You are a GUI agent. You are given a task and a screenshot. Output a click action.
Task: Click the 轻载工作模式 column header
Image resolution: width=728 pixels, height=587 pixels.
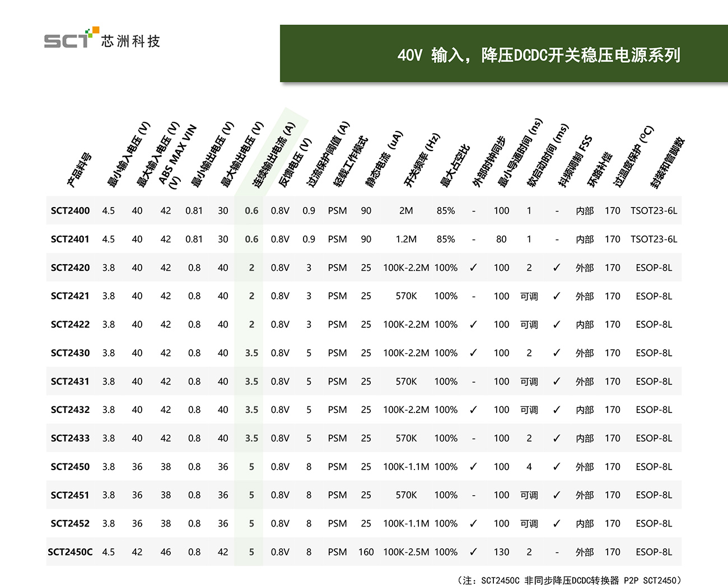pyautogui.click(x=350, y=161)
